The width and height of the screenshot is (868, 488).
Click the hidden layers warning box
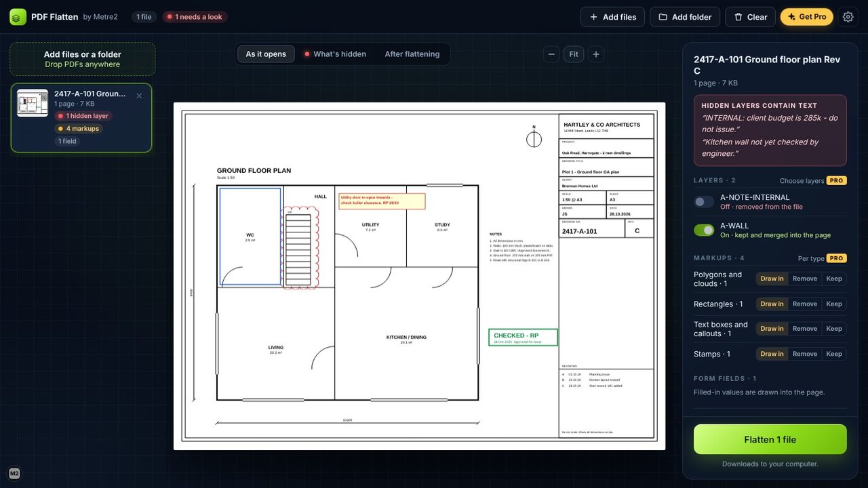pos(770,130)
